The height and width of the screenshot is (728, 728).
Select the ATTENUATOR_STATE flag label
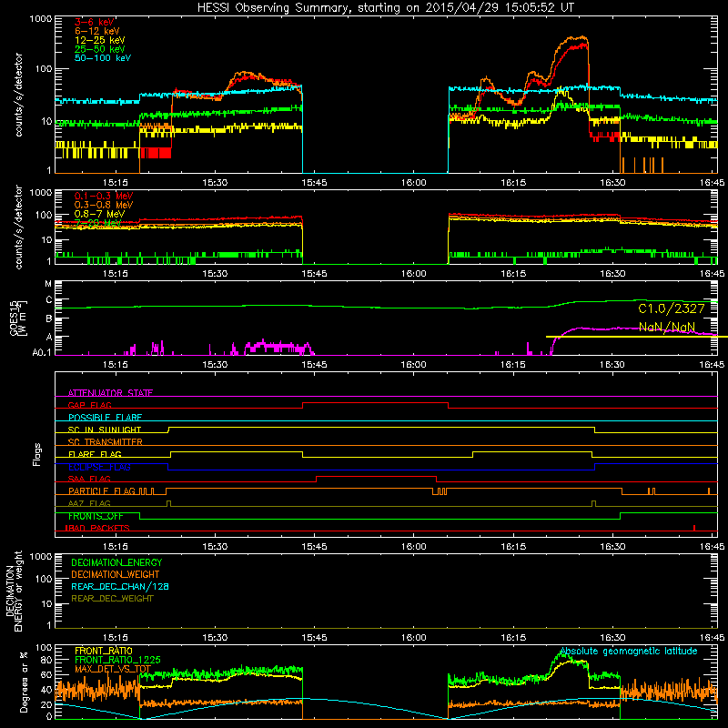click(110, 393)
